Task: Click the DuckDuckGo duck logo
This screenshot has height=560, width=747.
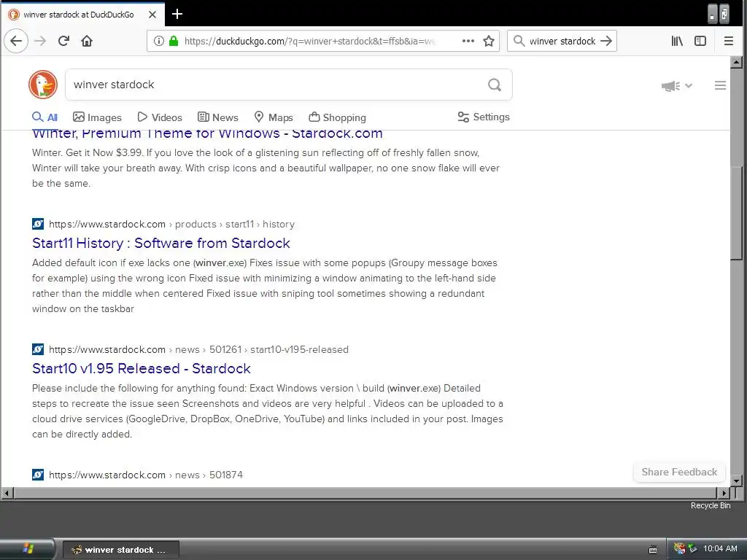Action: pos(43,85)
